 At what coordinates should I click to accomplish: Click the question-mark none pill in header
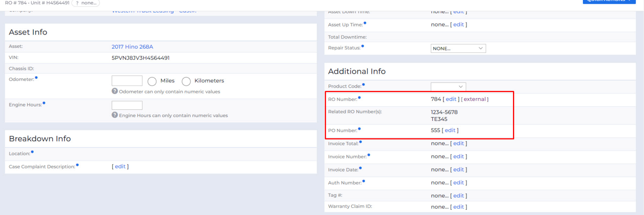tap(86, 3)
